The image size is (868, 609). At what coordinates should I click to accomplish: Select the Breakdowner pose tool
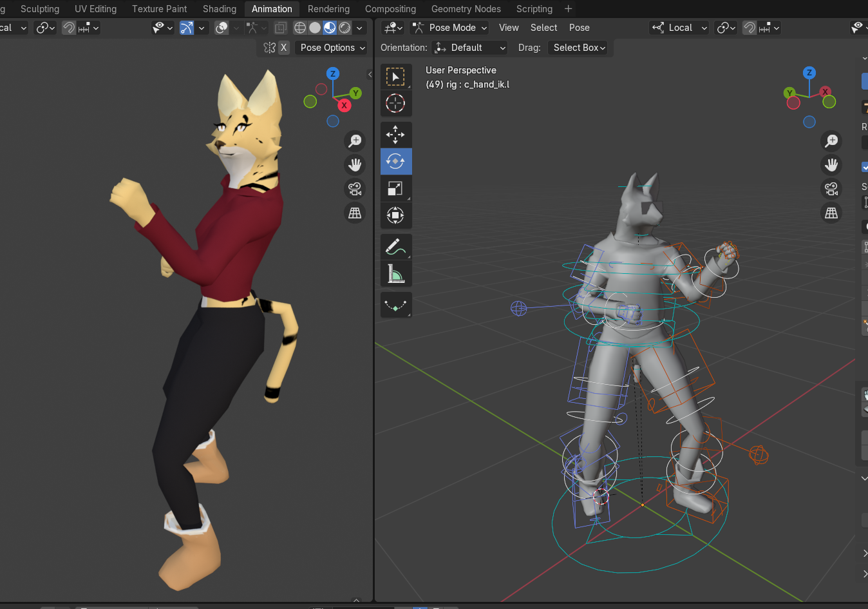coord(395,305)
